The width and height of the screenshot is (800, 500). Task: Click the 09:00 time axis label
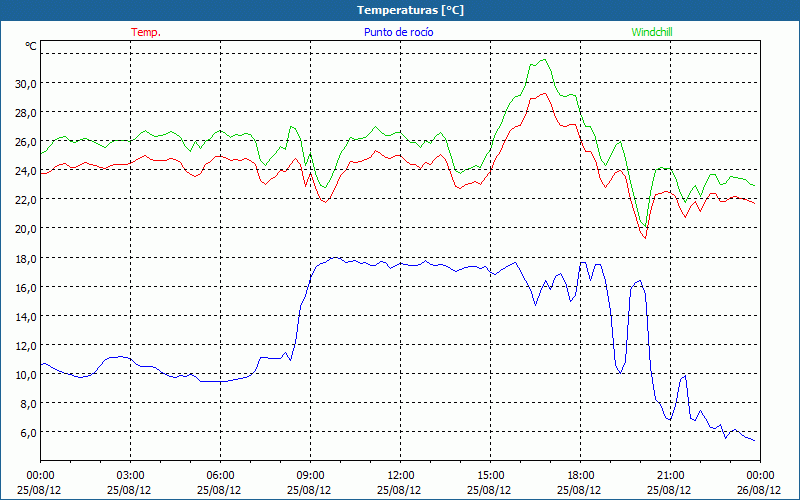coord(310,476)
